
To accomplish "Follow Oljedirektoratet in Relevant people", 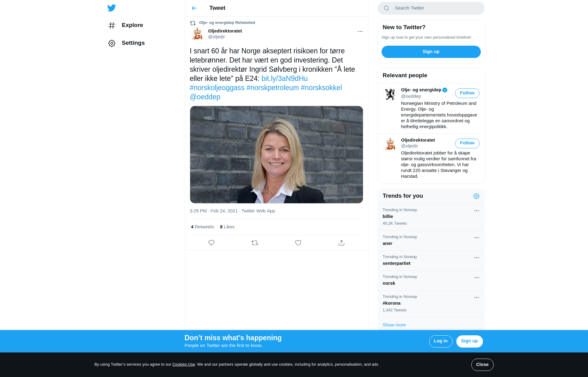I will tap(467, 143).
